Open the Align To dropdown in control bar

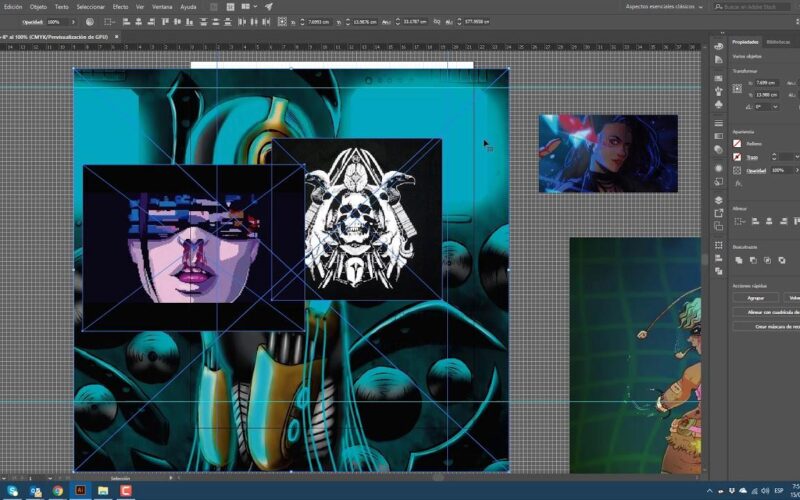109,22
